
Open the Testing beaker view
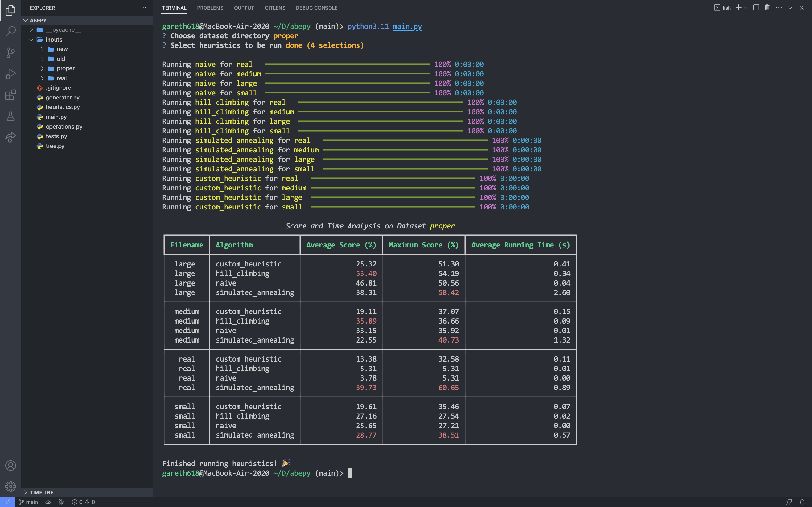(x=10, y=116)
